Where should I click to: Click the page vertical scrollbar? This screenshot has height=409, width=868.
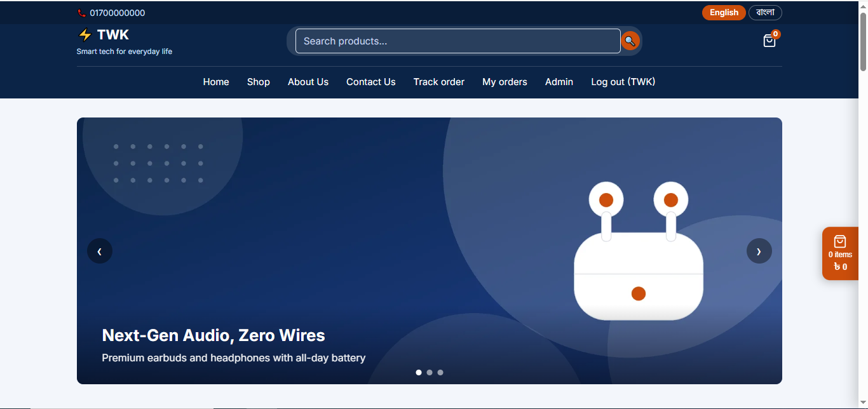(863, 204)
